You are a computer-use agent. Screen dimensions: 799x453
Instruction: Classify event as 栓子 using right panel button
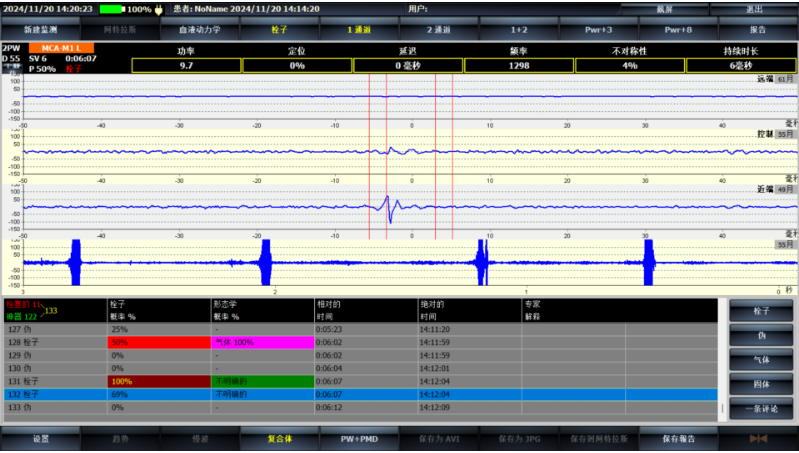[761, 310]
